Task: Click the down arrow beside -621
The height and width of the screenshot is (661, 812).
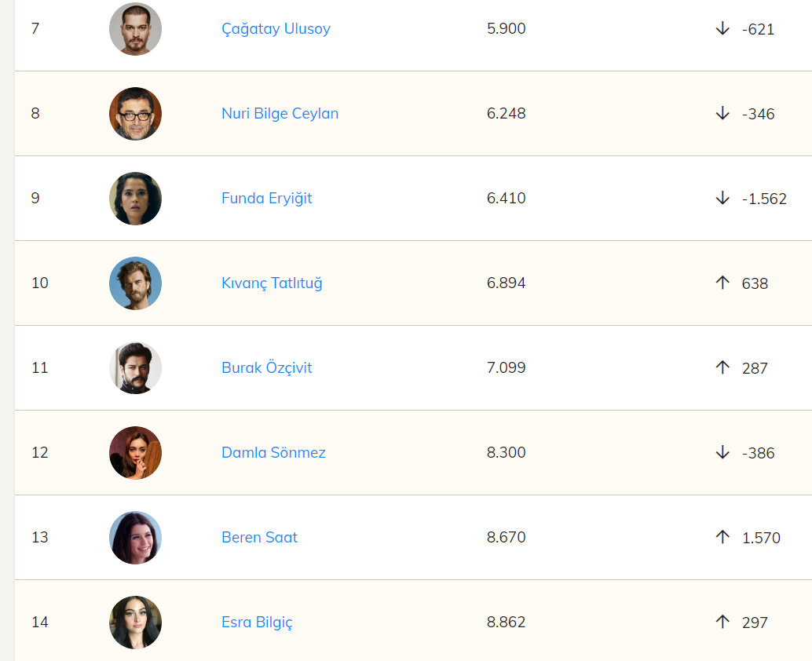Action: pyautogui.click(x=722, y=29)
